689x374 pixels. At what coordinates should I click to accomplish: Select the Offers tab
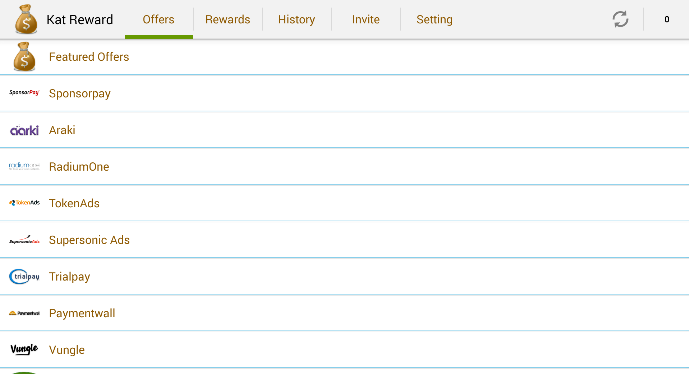click(159, 19)
